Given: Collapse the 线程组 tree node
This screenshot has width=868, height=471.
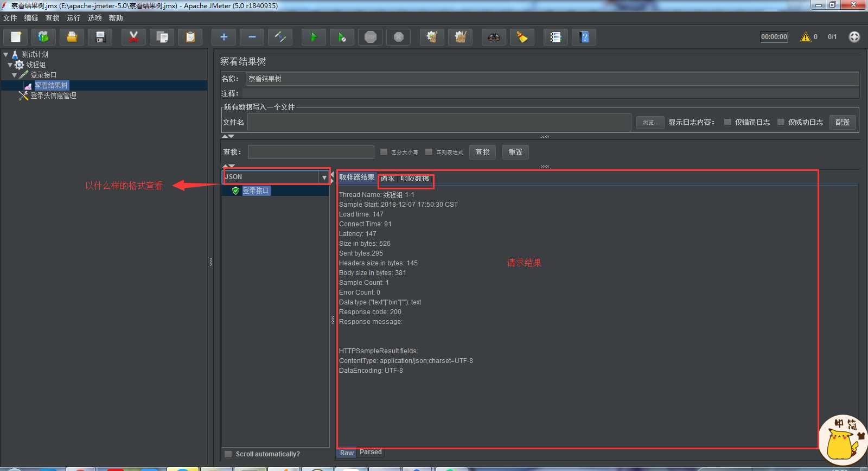Looking at the screenshot, I should point(10,65).
